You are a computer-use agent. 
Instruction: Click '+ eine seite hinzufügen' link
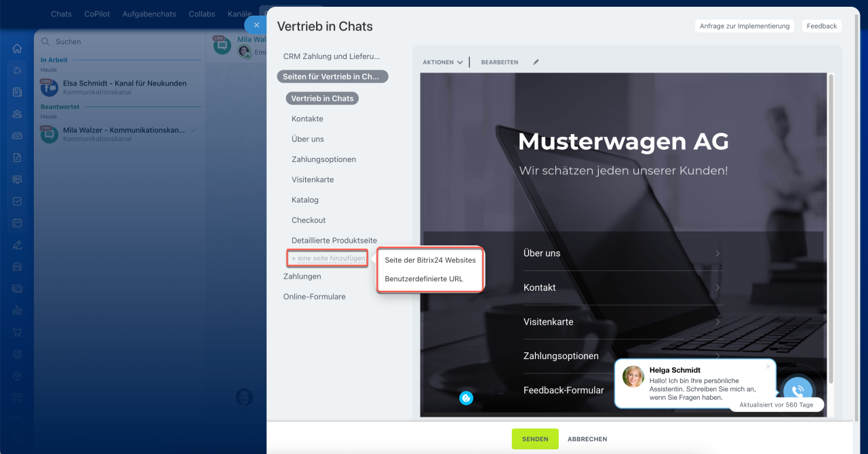[x=328, y=258]
